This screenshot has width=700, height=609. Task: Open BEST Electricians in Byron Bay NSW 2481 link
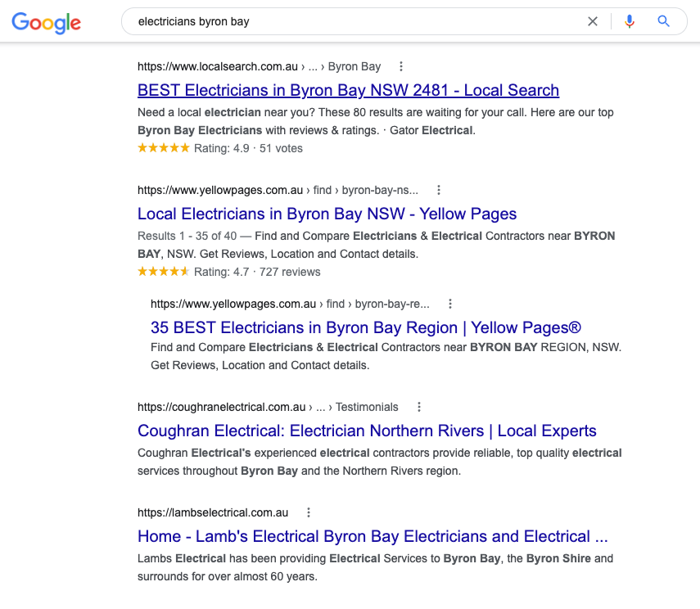(348, 90)
